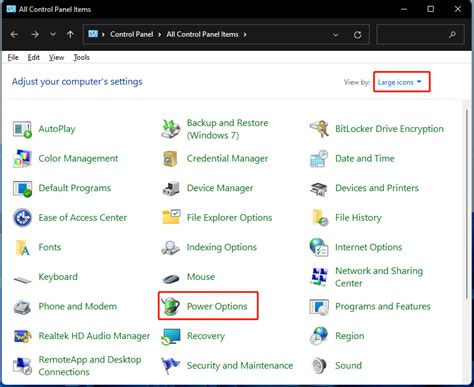Screen dimensions: 474x387
Task: Click the Region globe clock icon
Action: 319,336
